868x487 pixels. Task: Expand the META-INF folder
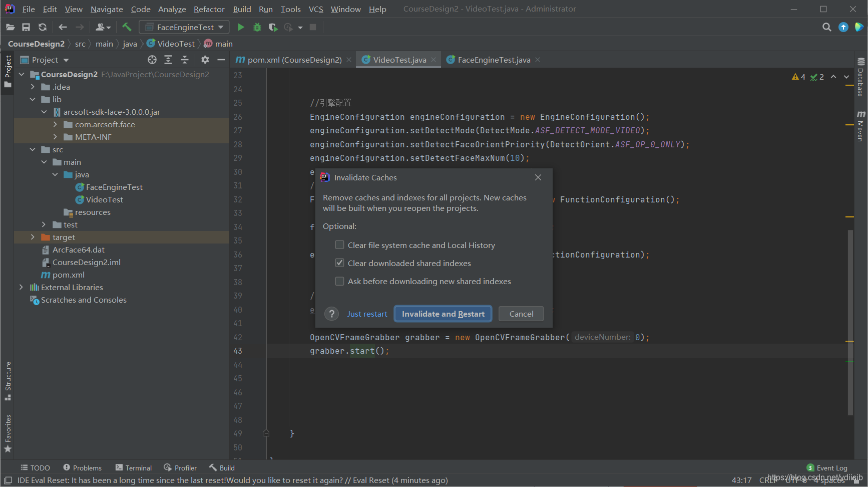pyautogui.click(x=55, y=137)
